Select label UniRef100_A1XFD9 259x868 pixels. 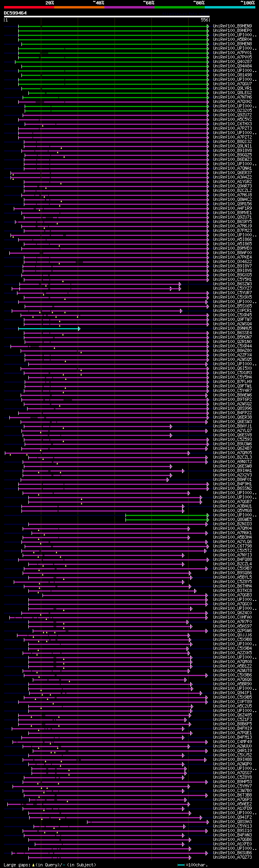(232, 809)
